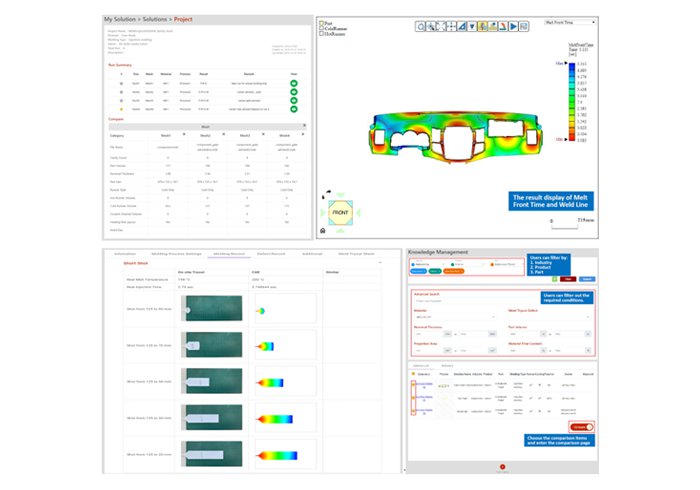Image resolution: width=700 pixels, height=490 pixels.
Task: Play the melt front animation
Action: point(513,27)
